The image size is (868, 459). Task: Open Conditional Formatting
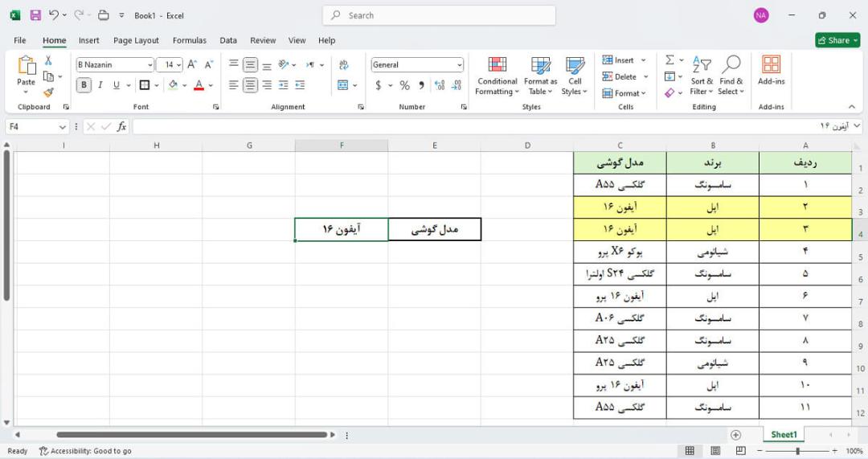coord(497,76)
